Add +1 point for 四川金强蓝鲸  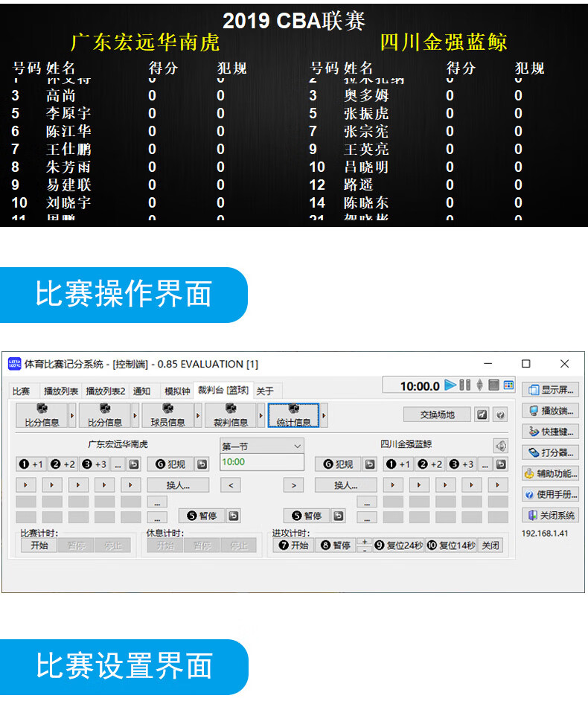pos(399,464)
